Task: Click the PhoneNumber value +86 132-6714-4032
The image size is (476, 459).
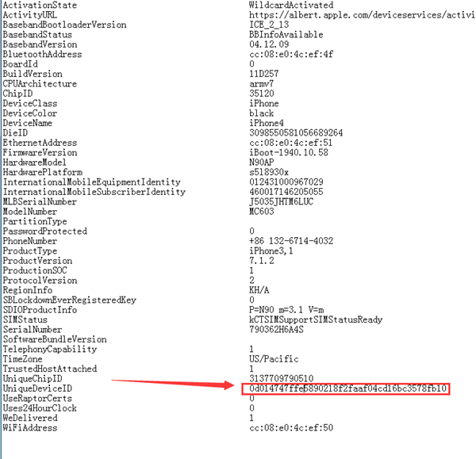Action: pyautogui.click(x=291, y=241)
